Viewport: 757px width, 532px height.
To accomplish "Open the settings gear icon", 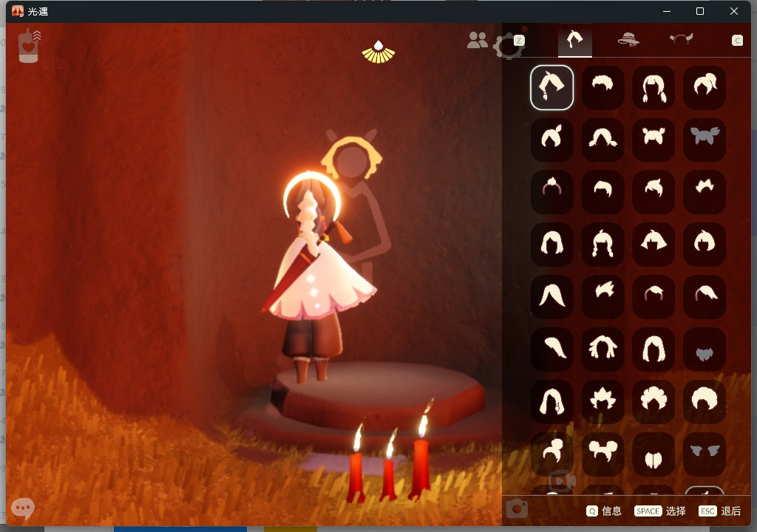I will 507,47.
